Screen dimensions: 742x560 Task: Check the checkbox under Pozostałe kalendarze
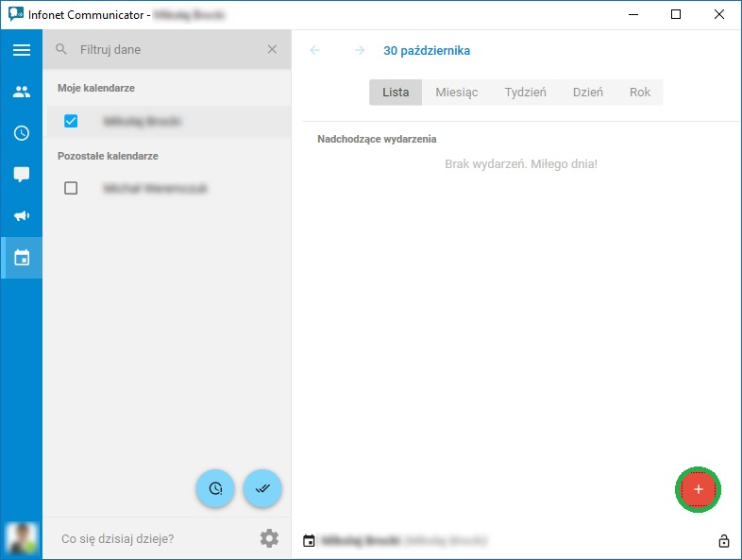(x=71, y=188)
